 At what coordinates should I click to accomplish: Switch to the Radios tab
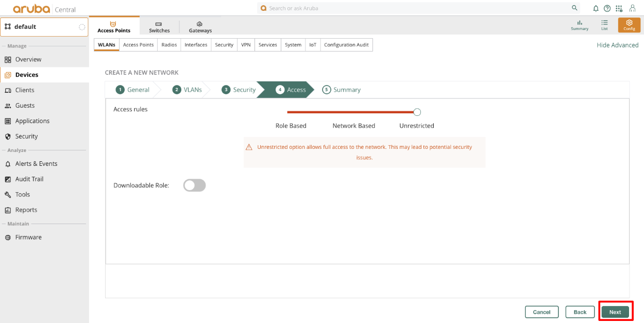coord(169,45)
